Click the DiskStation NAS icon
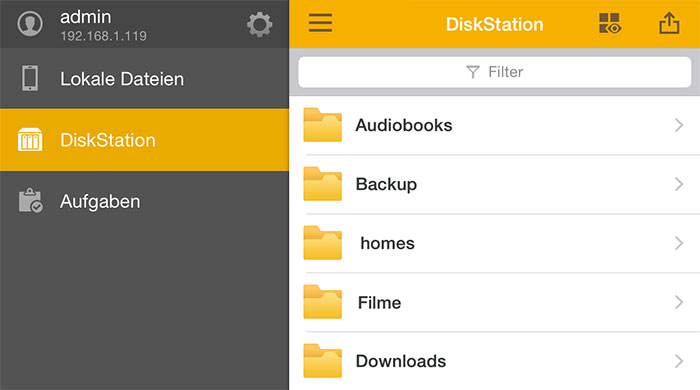Screen dimensions: 700x390 30,139
